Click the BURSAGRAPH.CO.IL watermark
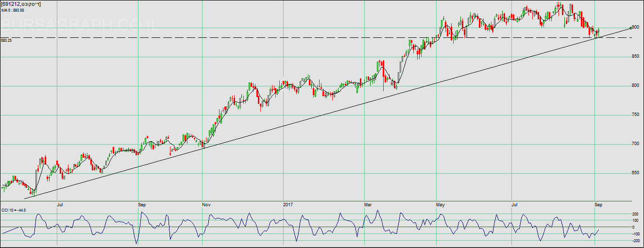The image size is (644, 248). tap(80, 25)
